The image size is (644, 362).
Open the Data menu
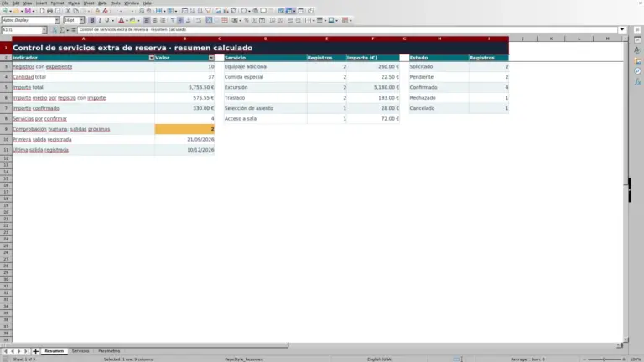coord(102,3)
